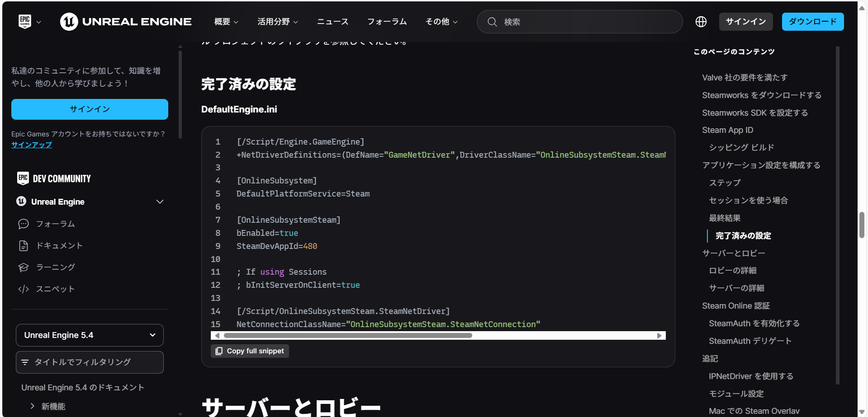Open the サインアップ link
This screenshot has height=417, width=868.
[32, 145]
